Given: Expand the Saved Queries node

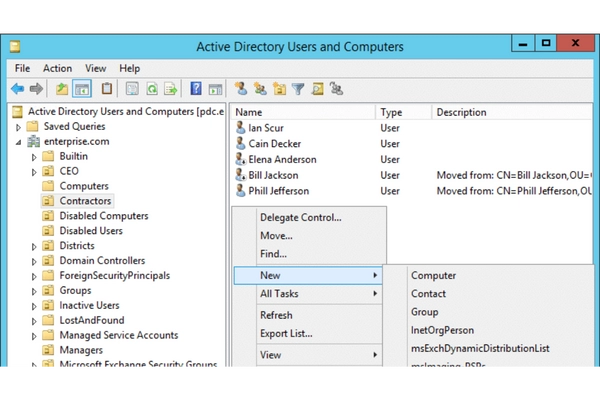Looking at the screenshot, I should pyautogui.click(x=18, y=127).
